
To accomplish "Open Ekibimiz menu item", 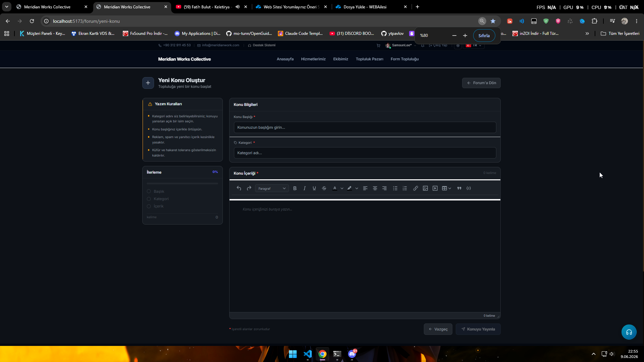I will (x=341, y=59).
